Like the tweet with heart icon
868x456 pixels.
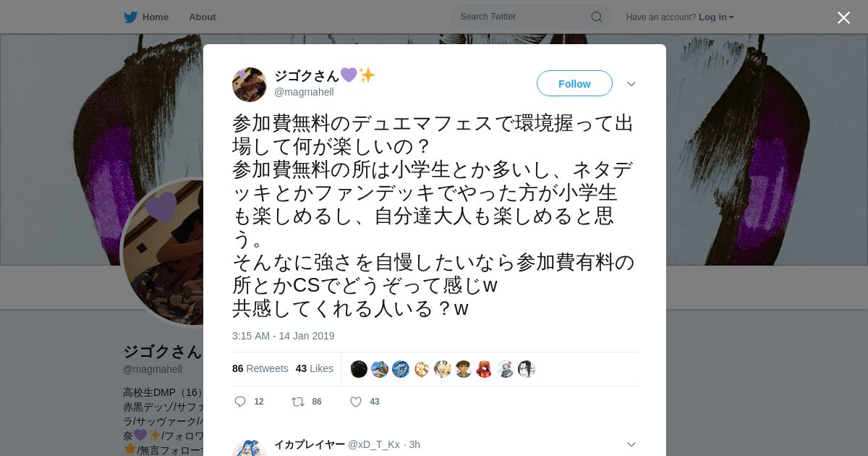[x=355, y=402]
